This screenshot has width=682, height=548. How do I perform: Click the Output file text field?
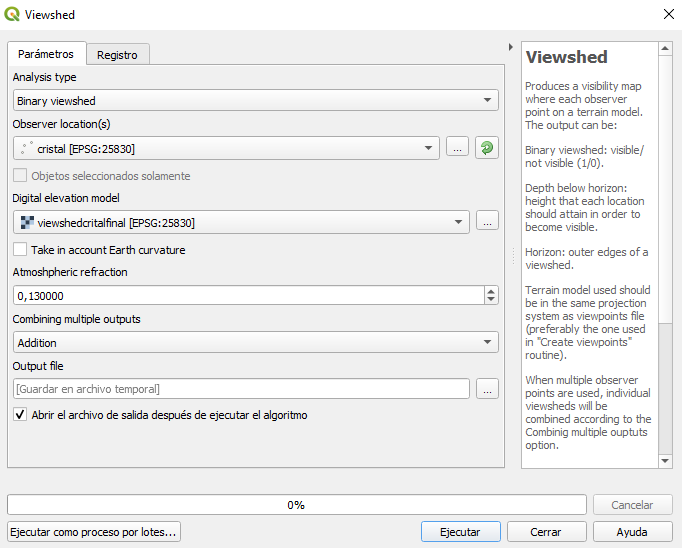(241, 389)
